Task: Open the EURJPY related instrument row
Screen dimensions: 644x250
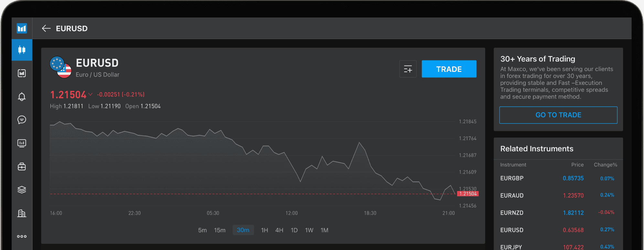Action: click(x=558, y=246)
